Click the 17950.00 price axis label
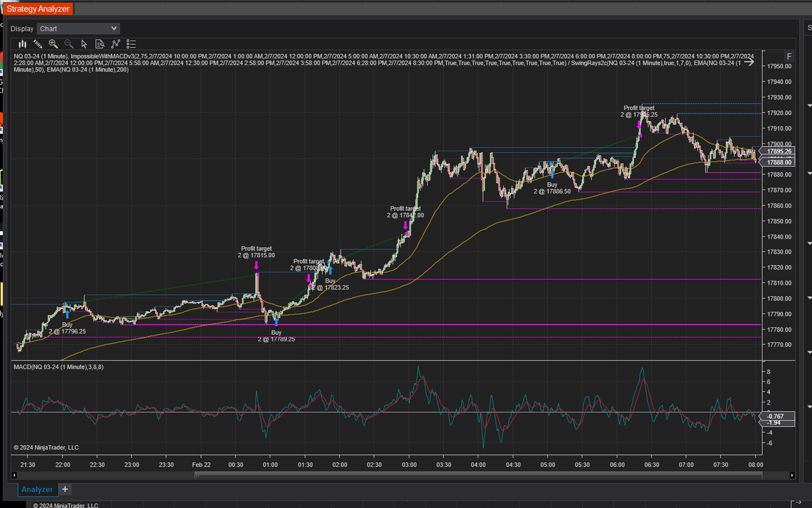Viewport: 812px width, 508px height. click(780, 66)
